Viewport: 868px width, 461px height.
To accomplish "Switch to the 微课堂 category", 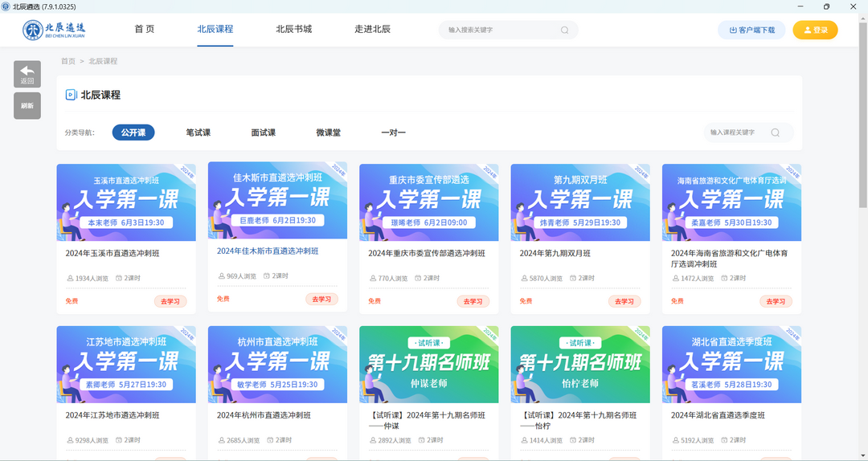I will pyautogui.click(x=328, y=133).
